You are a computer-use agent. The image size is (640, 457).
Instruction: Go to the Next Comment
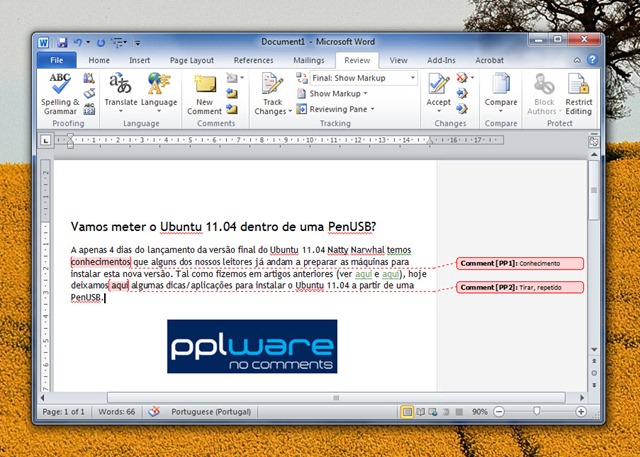pos(232,109)
